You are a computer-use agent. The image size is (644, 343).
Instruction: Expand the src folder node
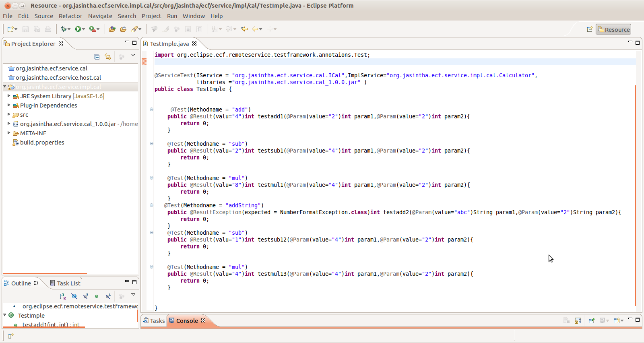click(9, 114)
